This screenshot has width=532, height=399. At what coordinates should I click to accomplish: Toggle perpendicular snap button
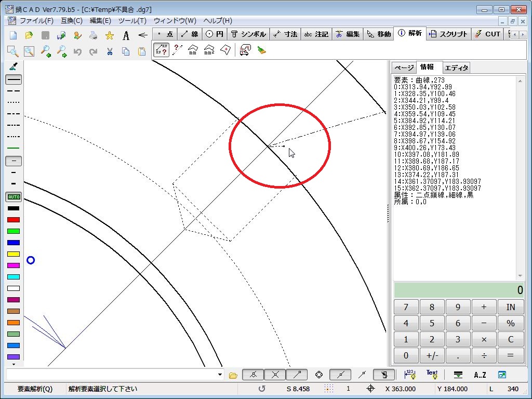click(254, 375)
